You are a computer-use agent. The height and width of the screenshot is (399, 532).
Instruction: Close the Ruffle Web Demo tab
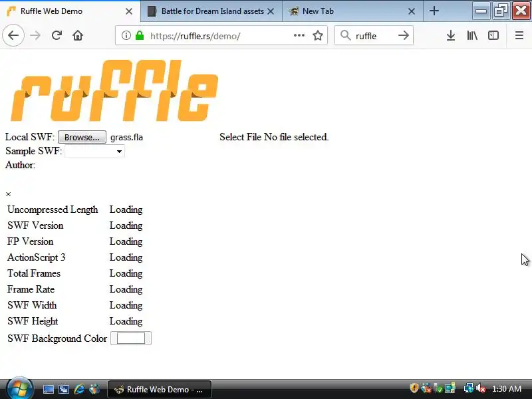129,11
